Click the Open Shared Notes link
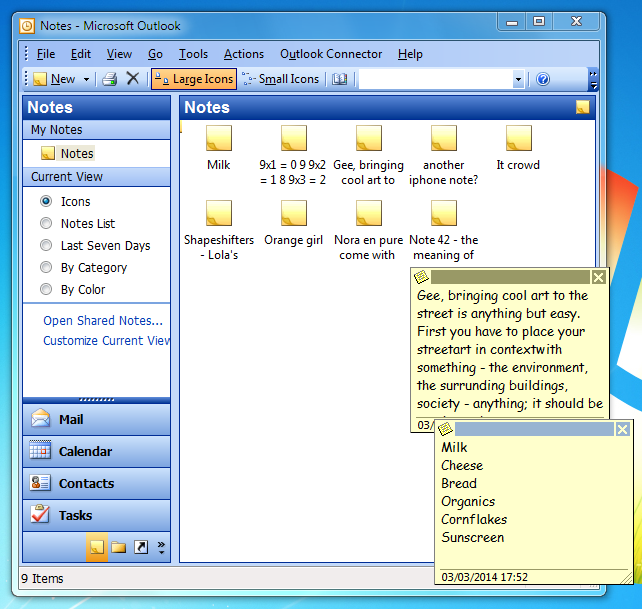 point(103,321)
